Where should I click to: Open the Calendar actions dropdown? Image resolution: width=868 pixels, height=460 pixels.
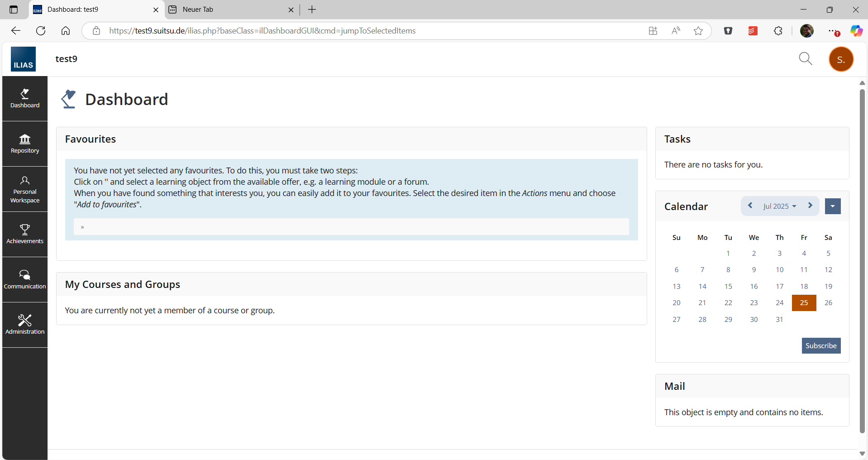coord(832,206)
